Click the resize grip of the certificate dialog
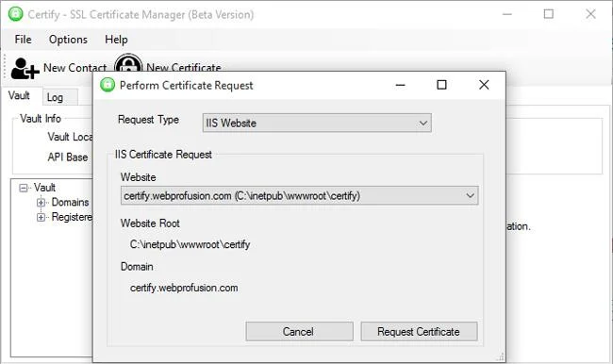613x364 pixels. coord(501,357)
